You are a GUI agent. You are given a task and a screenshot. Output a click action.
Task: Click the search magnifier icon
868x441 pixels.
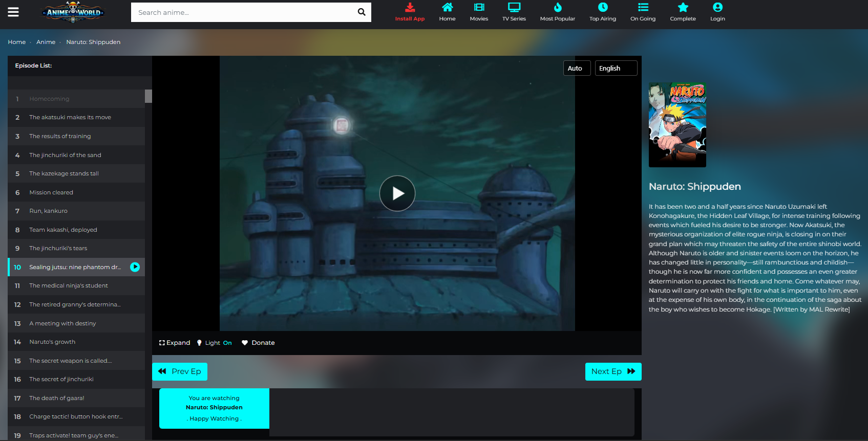(x=361, y=12)
